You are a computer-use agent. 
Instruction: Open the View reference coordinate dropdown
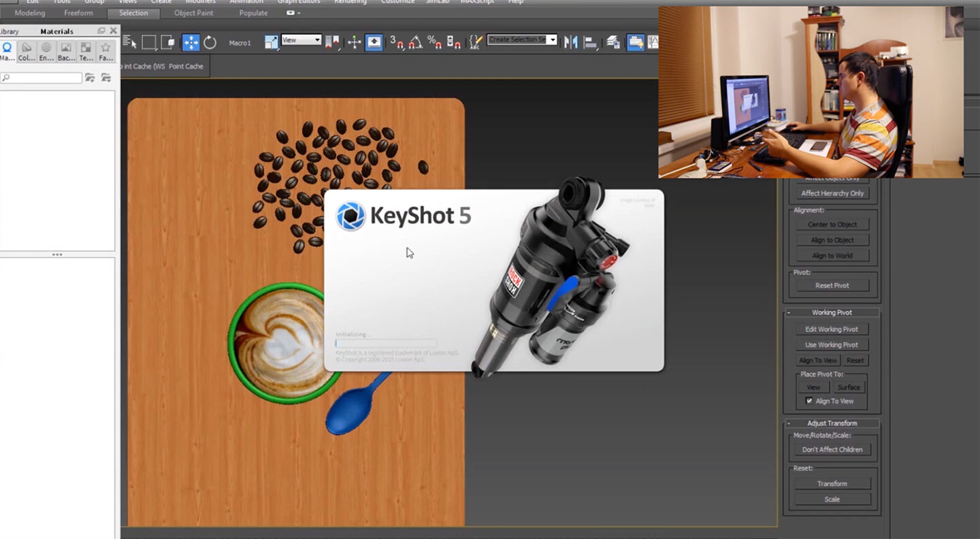click(x=301, y=40)
